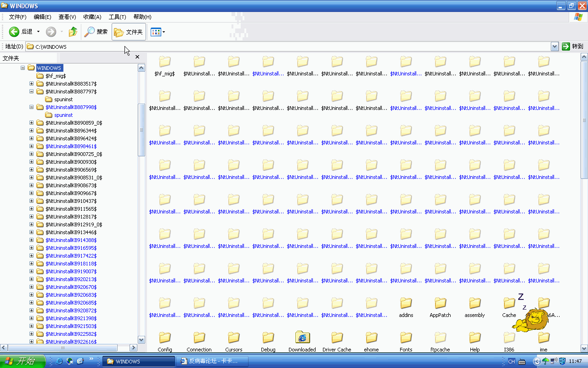
Task: Select WINDOWS folder in the tree
Action: coord(49,68)
